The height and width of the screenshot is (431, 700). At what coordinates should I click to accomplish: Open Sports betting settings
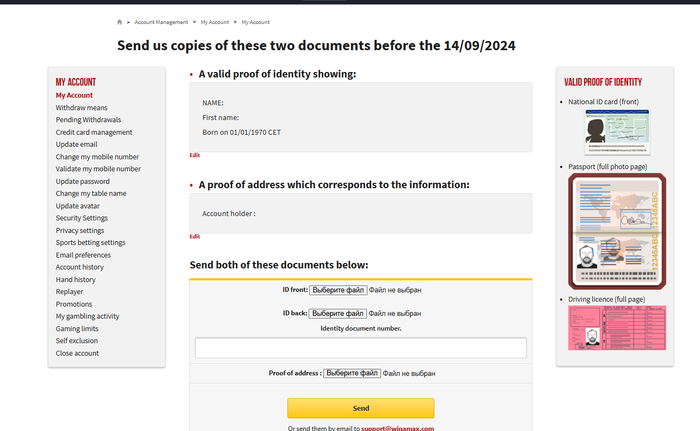(90, 242)
